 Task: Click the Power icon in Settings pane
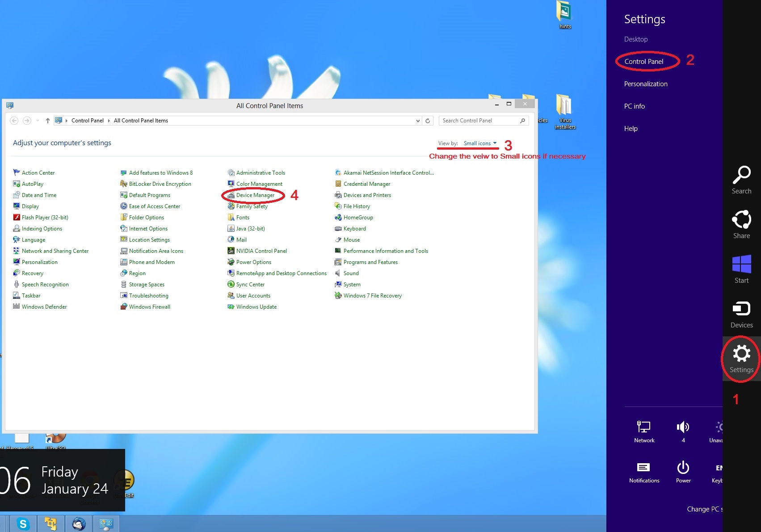683,467
